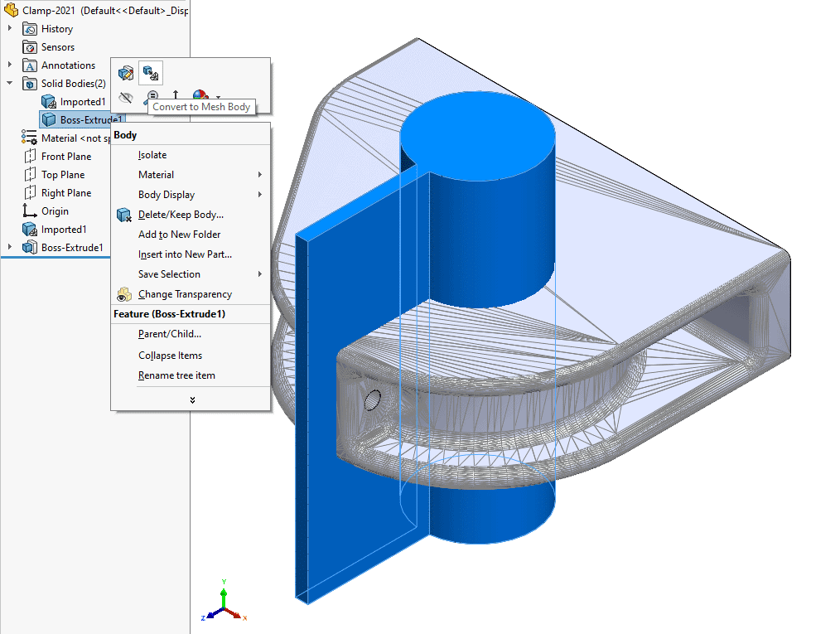The width and height of the screenshot is (840, 634).
Task: Select the Edit Feature icon in context toolbar
Action: click(126, 73)
